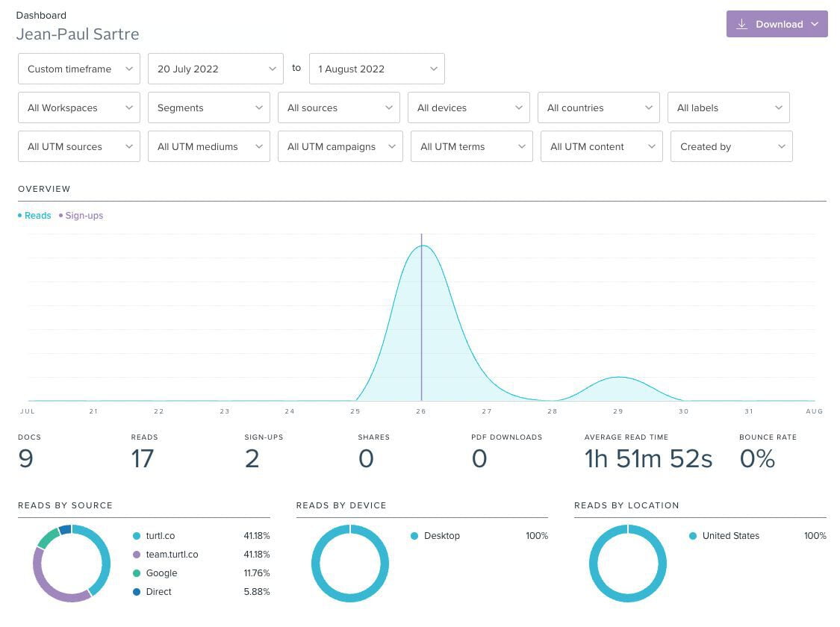Expand the All UTM campaigns dropdown

tap(340, 146)
